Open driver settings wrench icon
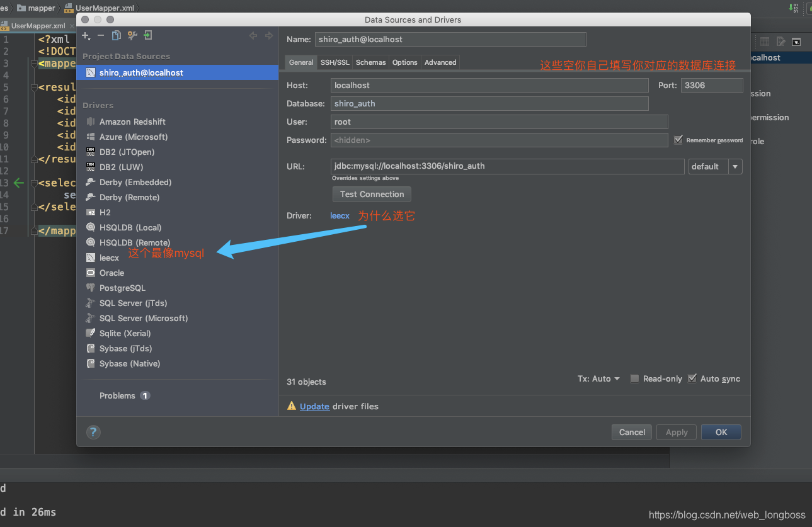The width and height of the screenshot is (812, 527). pos(132,36)
